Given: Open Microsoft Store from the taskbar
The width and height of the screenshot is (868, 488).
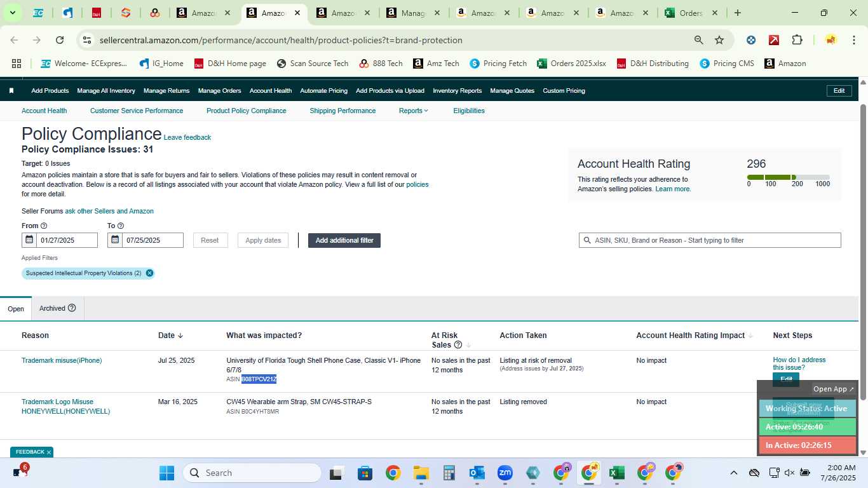Looking at the screenshot, I should [x=365, y=473].
